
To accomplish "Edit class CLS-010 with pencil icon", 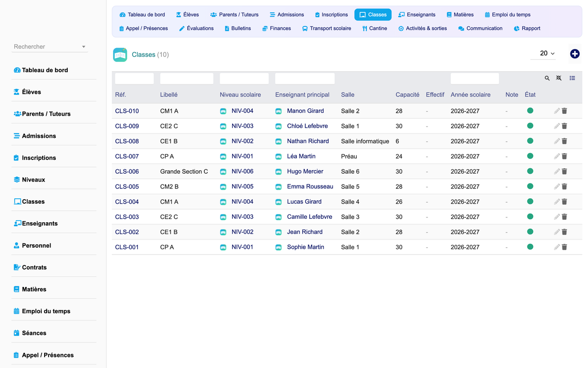I will click(x=557, y=111).
